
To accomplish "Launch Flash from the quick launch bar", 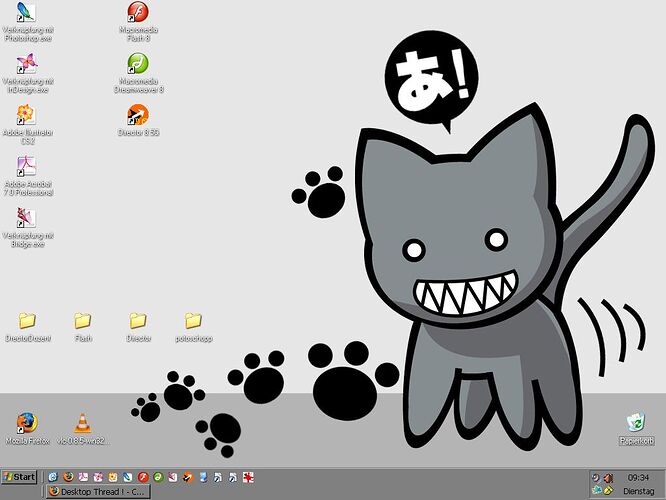I will coord(143,477).
